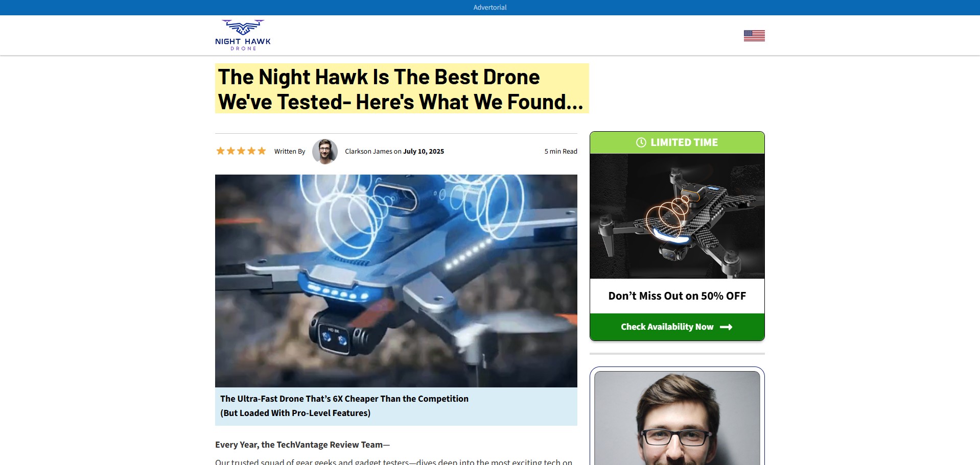Image resolution: width=980 pixels, height=465 pixels.
Task: Click the carbon-fiber drone promo image
Action: tap(677, 216)
